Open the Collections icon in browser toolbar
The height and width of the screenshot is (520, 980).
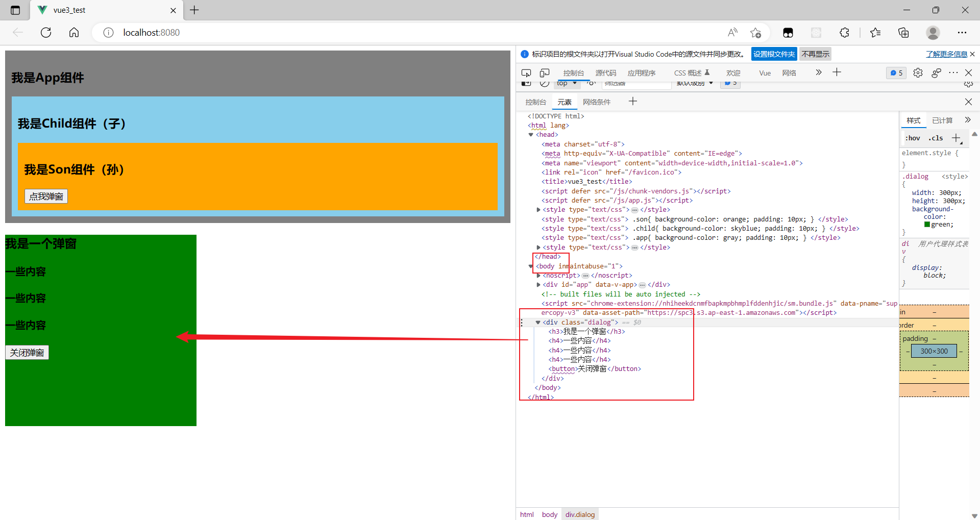(x=903, y=32)
